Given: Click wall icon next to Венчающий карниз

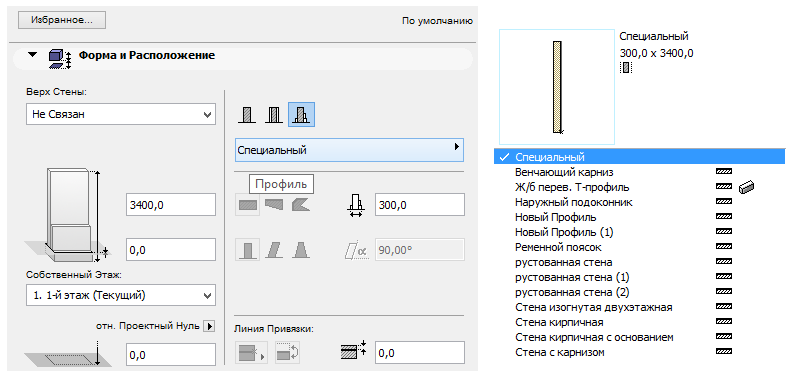Looking at the screenshot, I should point(724,172).
